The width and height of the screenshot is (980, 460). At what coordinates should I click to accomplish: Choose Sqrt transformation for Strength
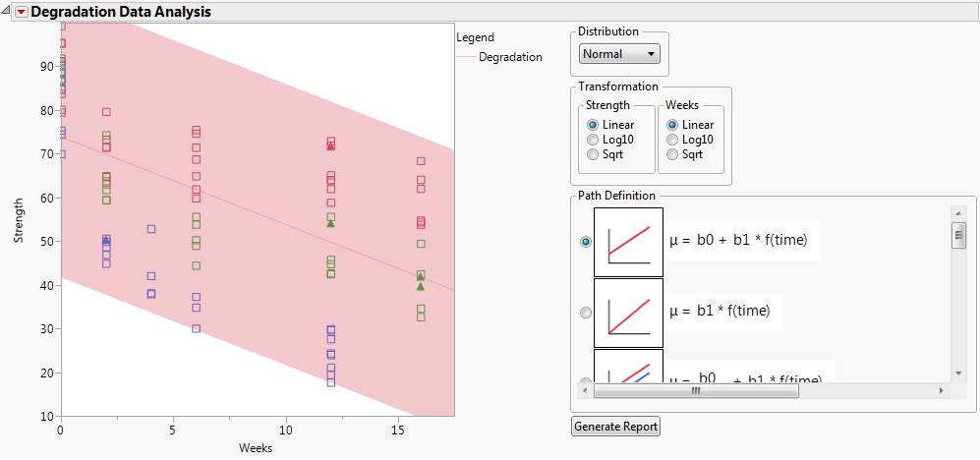pos(593,154)
